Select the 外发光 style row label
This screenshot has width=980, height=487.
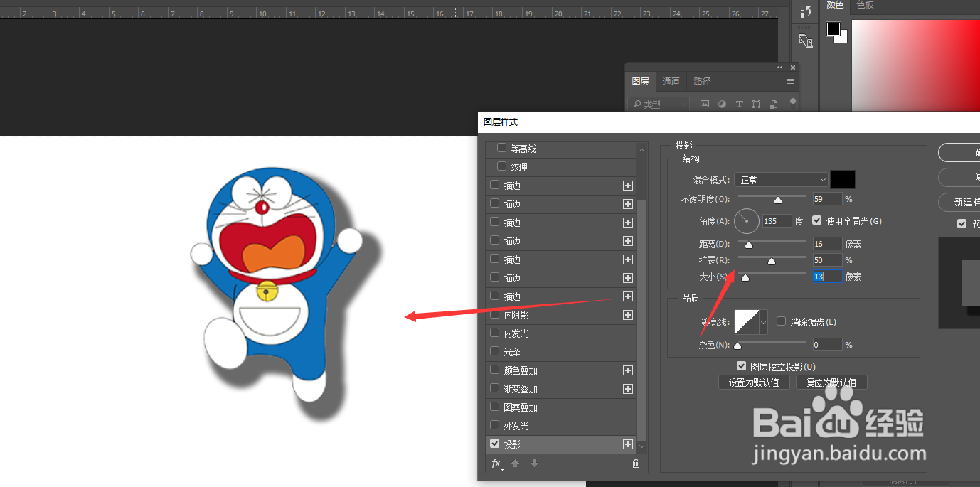[x=516, y=426]
